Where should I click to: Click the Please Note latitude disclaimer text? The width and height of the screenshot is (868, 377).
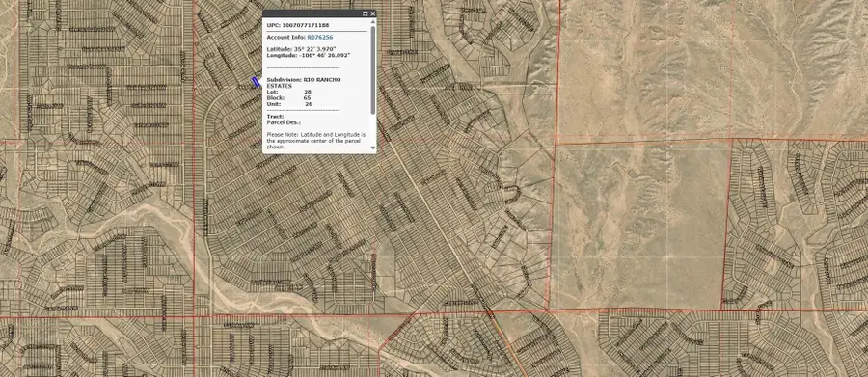(x=316, y=141)
